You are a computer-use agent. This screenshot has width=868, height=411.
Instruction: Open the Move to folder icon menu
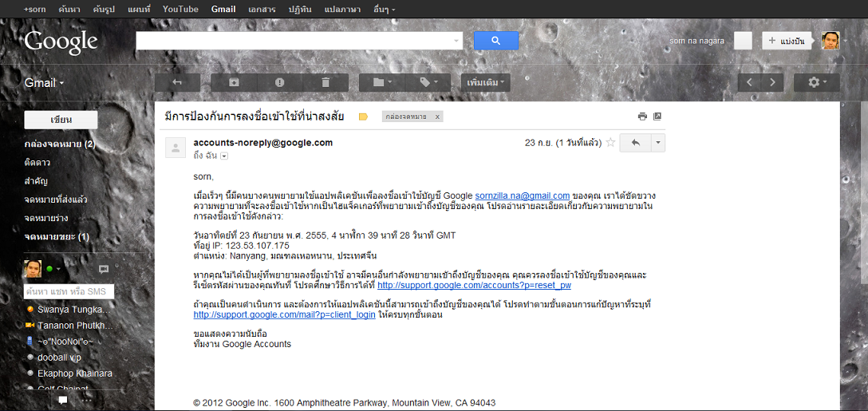click(x=382, y=82)
